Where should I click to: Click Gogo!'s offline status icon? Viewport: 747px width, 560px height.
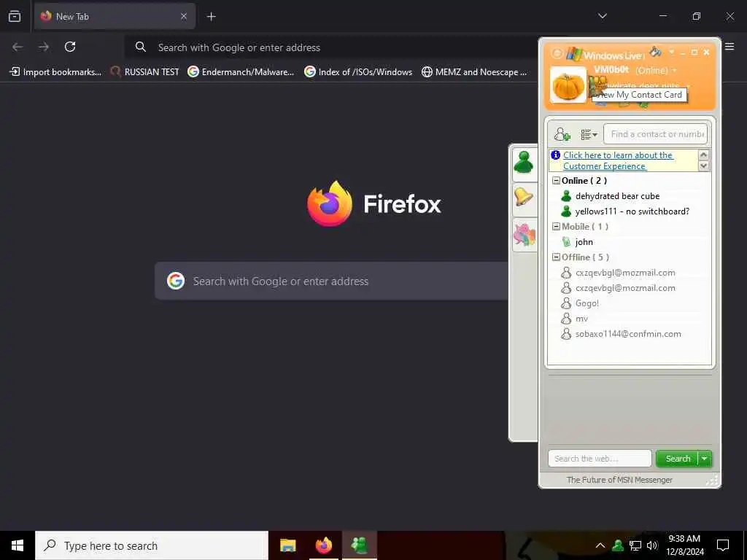[x=566, y=303]
